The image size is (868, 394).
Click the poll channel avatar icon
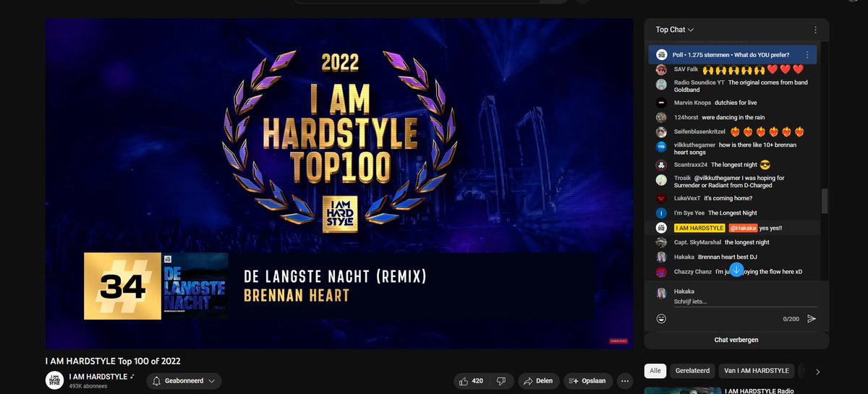click(x=661, y=55)
